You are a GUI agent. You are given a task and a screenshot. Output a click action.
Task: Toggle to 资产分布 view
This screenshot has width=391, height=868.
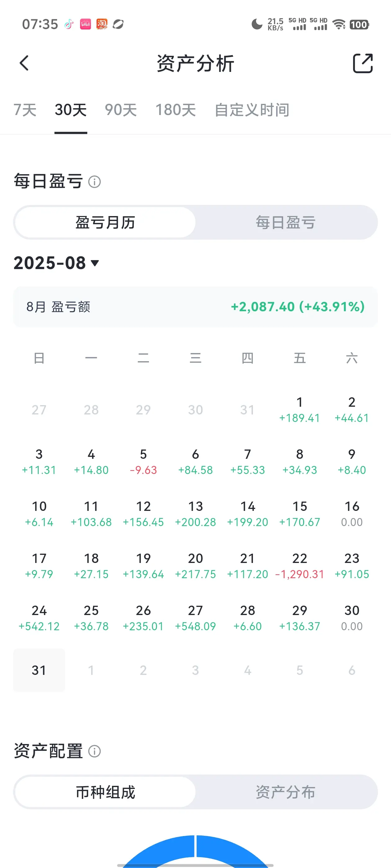[285, 792]
